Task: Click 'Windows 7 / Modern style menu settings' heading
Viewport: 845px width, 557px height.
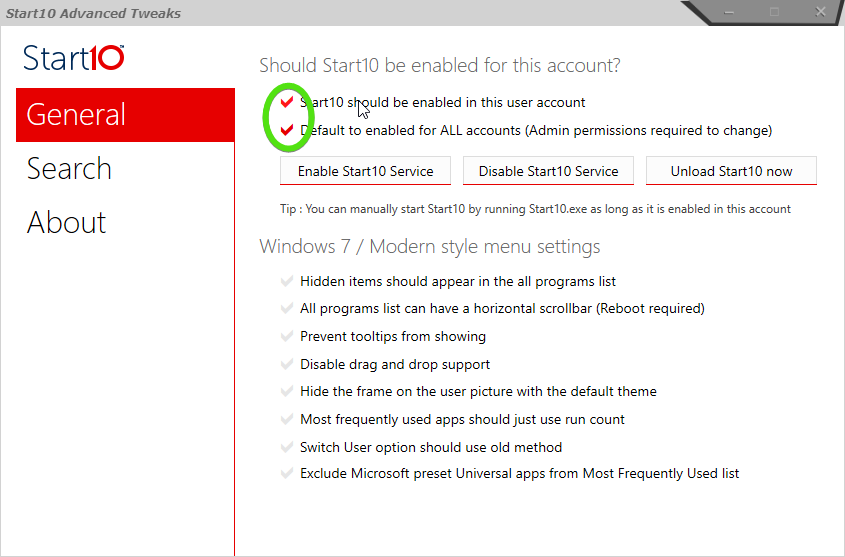Action: tap(430, 247)
